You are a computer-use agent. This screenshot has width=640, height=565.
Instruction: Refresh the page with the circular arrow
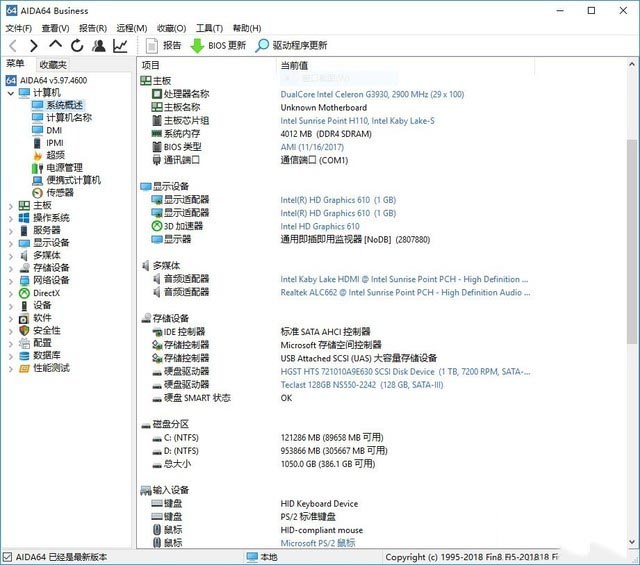coord(77,45)
